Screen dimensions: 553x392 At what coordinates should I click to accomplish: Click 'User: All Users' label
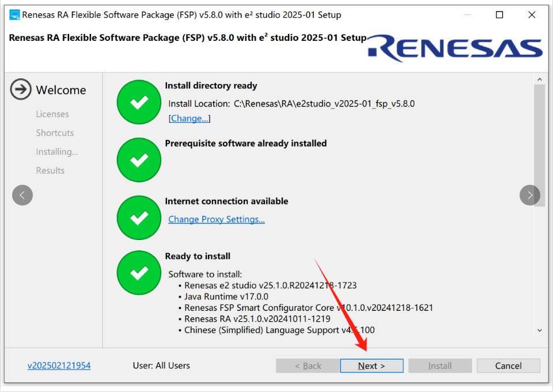click(x=161, y=366)
